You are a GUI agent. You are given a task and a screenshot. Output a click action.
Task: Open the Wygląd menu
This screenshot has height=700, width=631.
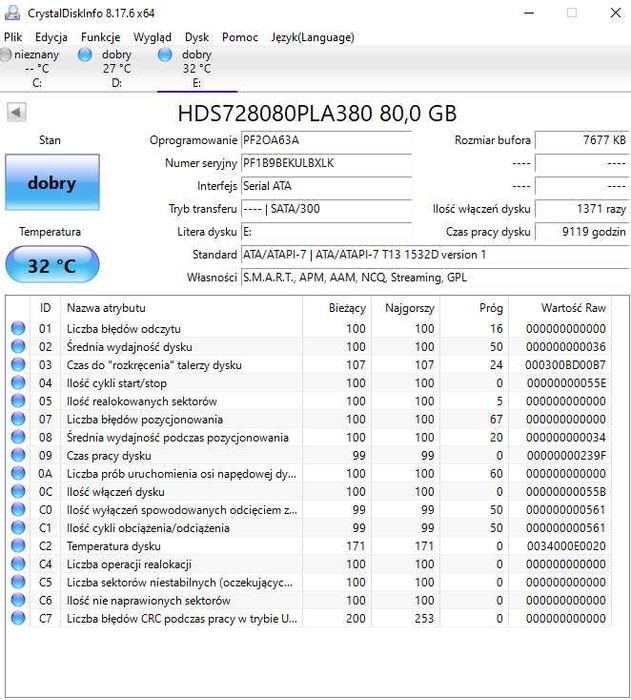click(x=152, y=37)
